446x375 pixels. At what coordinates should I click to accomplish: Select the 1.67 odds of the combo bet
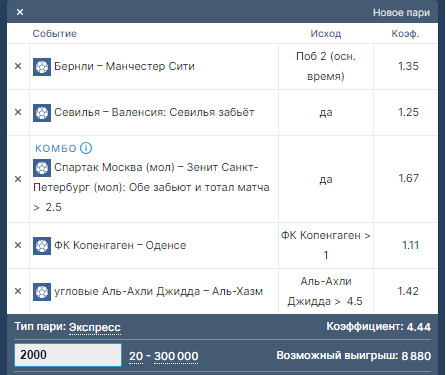[408, 178]
